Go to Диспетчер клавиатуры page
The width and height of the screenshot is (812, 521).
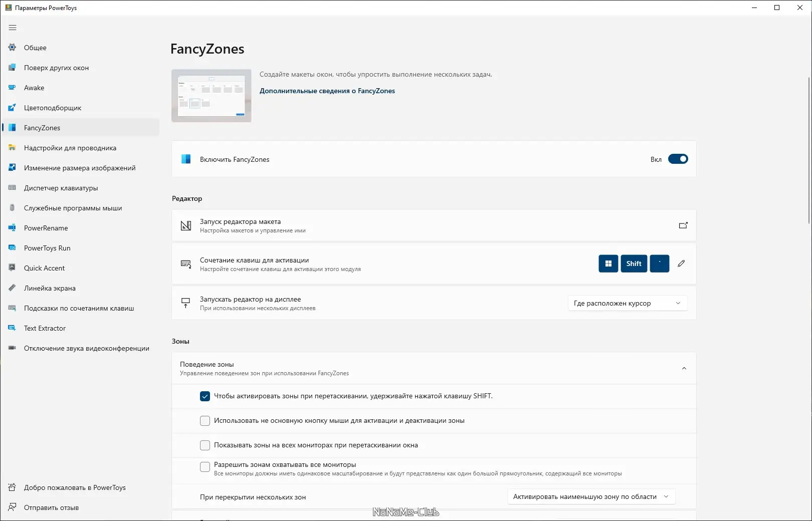point(81,188)
